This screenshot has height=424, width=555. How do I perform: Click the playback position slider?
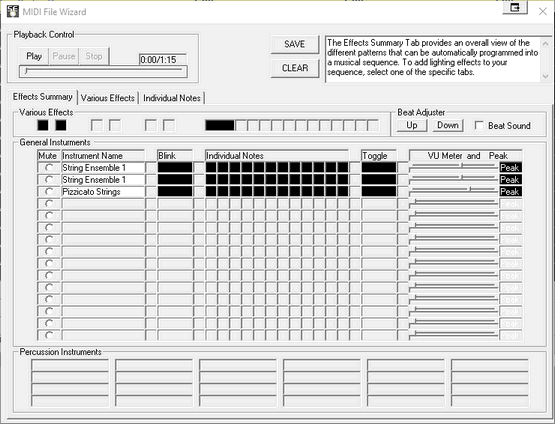coord(103,71)
